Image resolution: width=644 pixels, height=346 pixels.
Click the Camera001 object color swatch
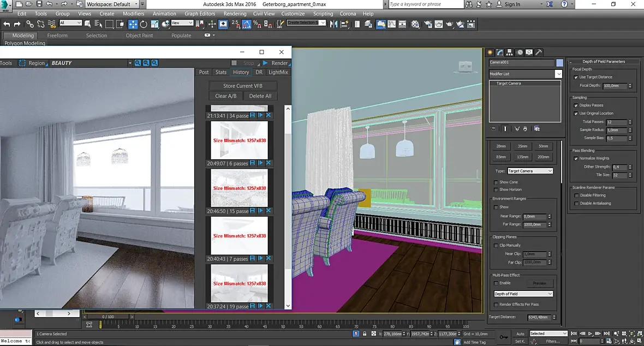[559, 63]
